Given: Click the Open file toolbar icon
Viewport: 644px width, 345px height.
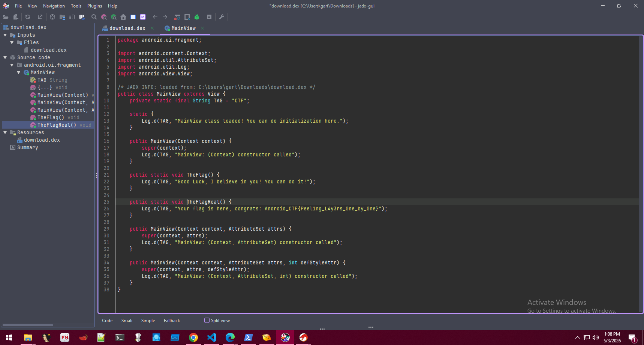Looking at the screenshot, I should pos(6,17).
